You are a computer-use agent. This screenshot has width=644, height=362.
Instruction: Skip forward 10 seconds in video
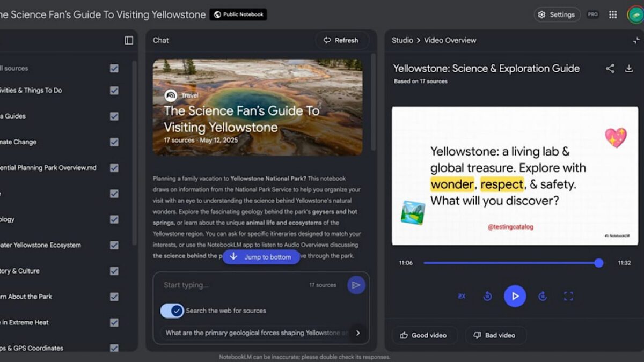[x=543, y=296]
